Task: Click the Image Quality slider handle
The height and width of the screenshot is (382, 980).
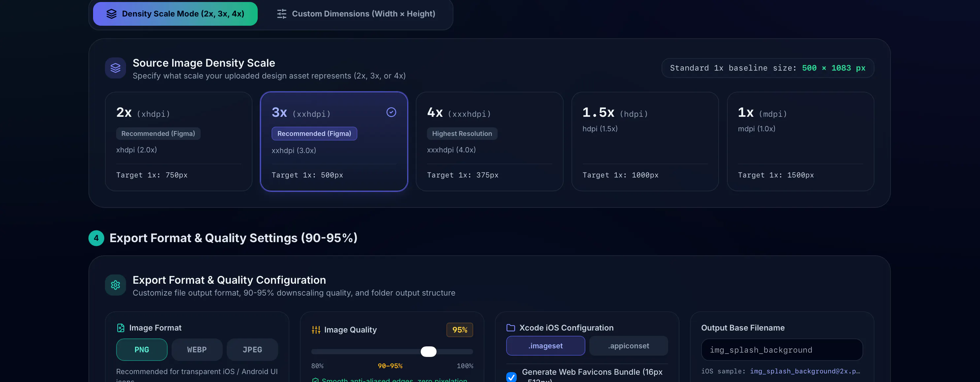Action: click(x=428, y=352)
